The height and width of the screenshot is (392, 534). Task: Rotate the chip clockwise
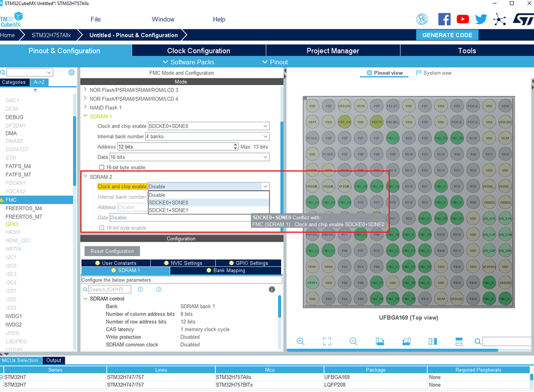click(x=380, y=341)
